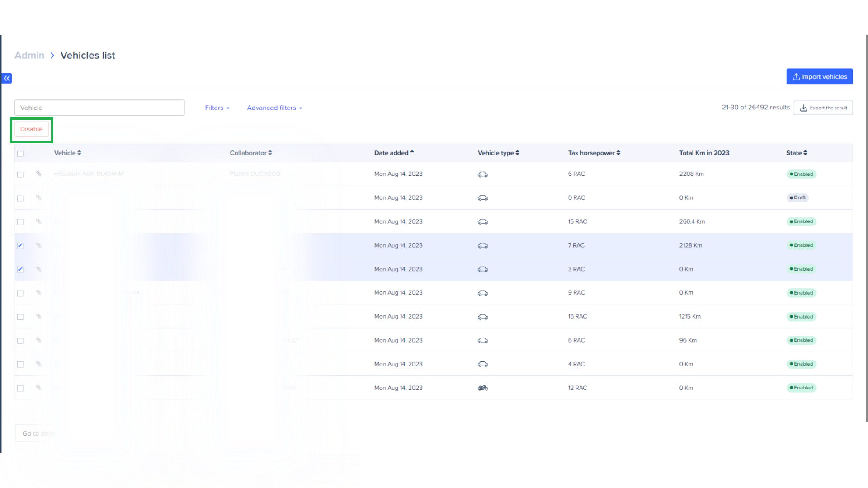Click the Vehicle search input field
868x488 pixels.
[99, 108]
